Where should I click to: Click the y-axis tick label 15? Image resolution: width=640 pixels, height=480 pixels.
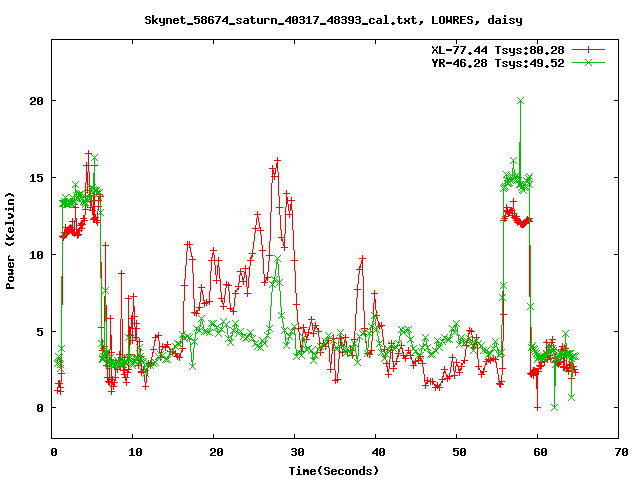(36, 178)
